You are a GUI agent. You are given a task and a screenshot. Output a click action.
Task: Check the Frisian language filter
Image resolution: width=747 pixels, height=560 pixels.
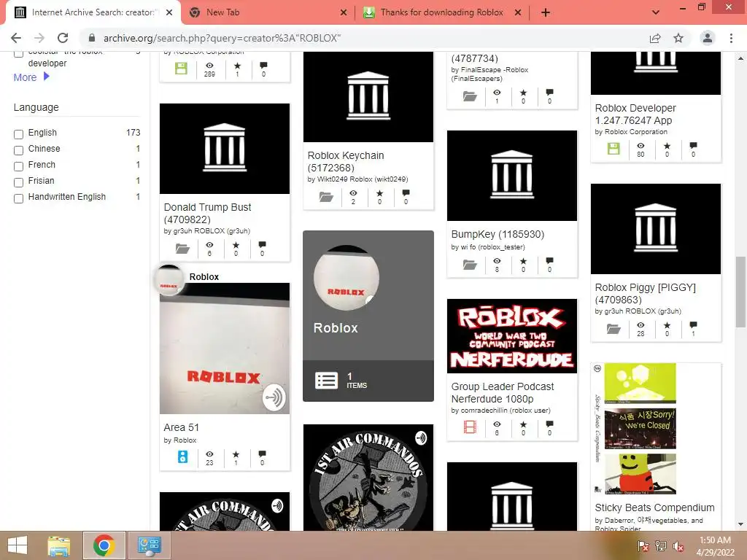(18, 183)
